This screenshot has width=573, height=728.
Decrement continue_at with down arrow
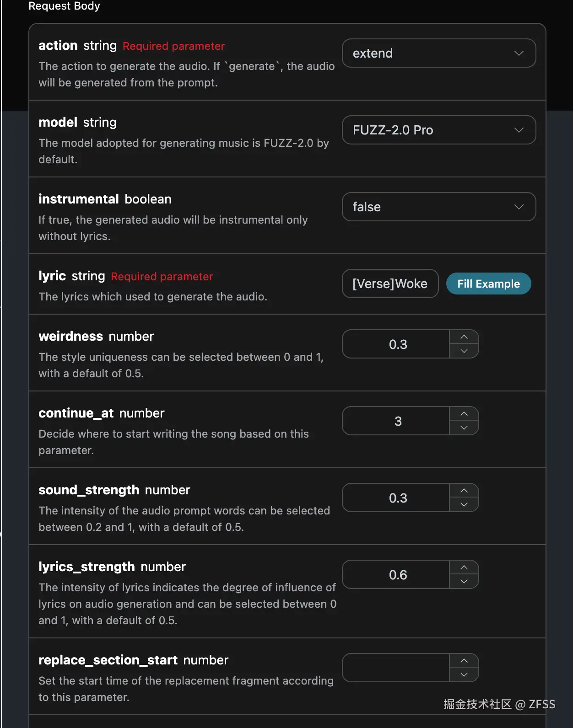point(464,428)
